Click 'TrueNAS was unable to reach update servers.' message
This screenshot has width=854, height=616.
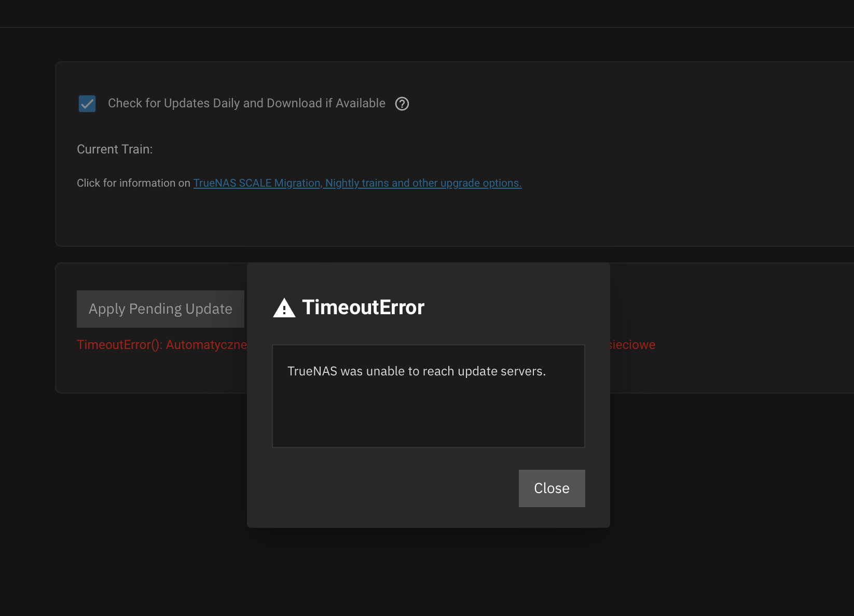coord(417,371)
